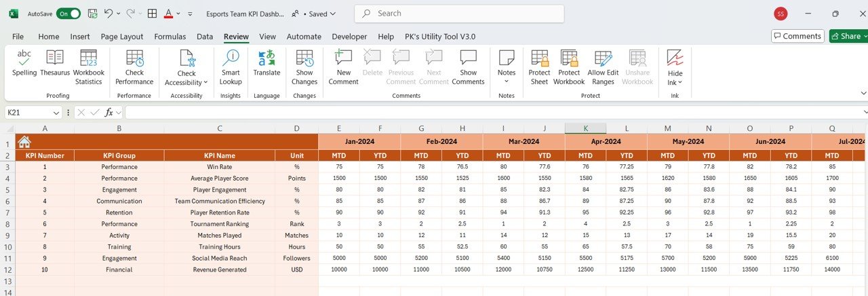The height and width of the screenshot is (296, 868).
Task: Click the Font Color A icon
Action: click(x=168, y=14)
